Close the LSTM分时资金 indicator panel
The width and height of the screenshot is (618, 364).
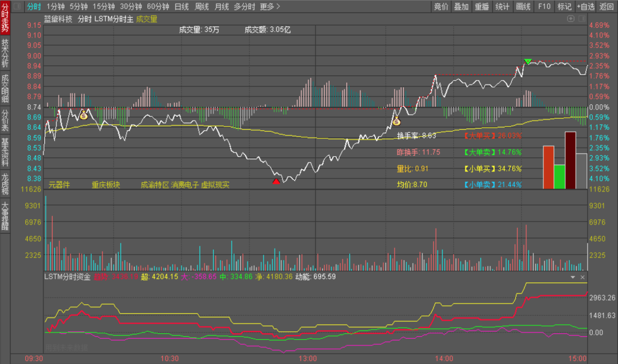(583, 277)
